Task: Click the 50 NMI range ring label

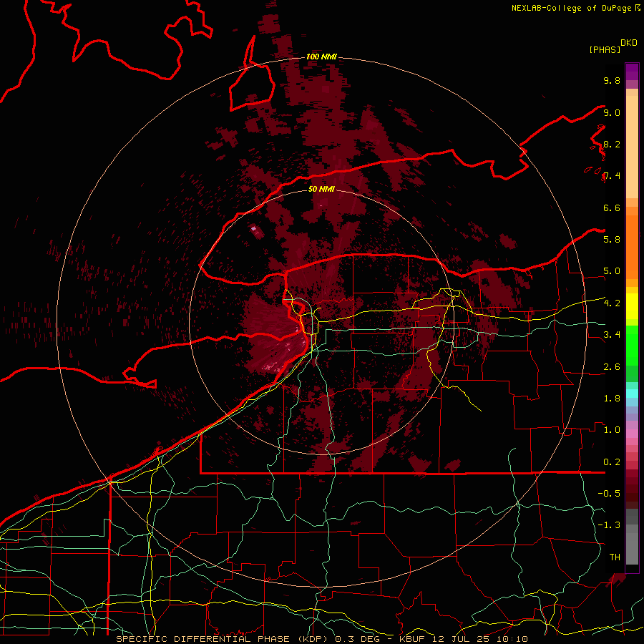Action: [321, 189]
